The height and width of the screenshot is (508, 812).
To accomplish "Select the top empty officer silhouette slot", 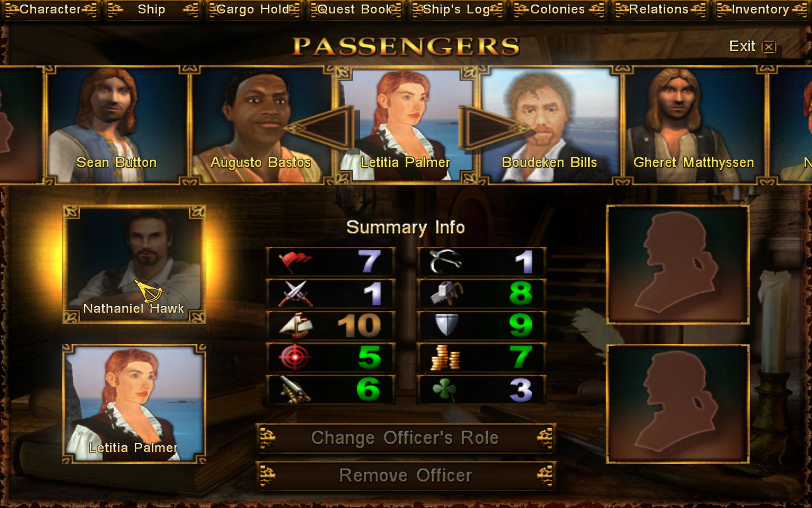I will tap(678, 265).
